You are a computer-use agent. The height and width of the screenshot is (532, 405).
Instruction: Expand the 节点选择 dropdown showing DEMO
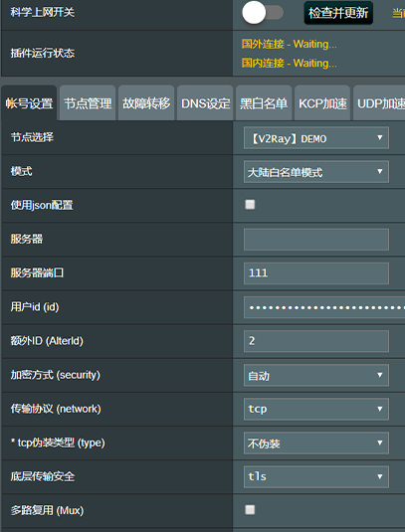coord(316,138)
